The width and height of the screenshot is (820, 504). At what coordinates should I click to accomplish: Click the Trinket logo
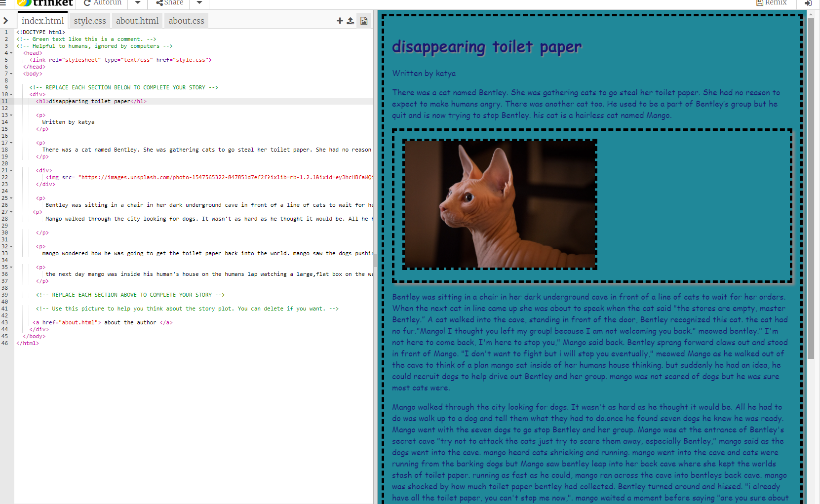[x=44, y=3]
